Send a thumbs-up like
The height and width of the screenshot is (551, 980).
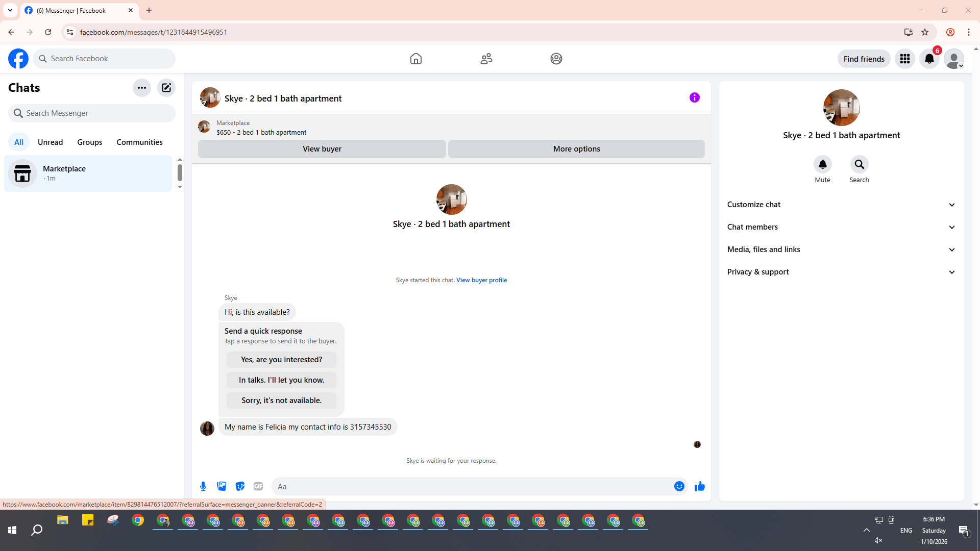699,486
